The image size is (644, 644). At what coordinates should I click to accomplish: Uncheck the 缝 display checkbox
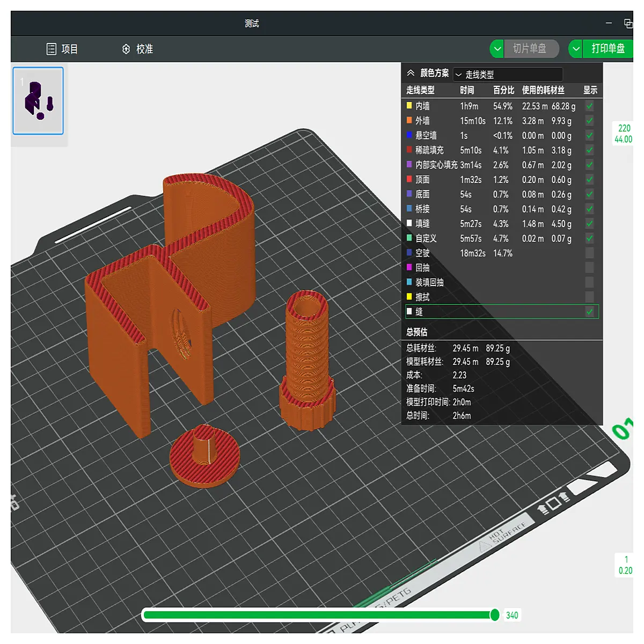point(589,312)
